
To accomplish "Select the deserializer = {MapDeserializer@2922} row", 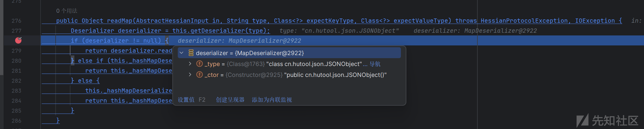I will pos(289,53).
